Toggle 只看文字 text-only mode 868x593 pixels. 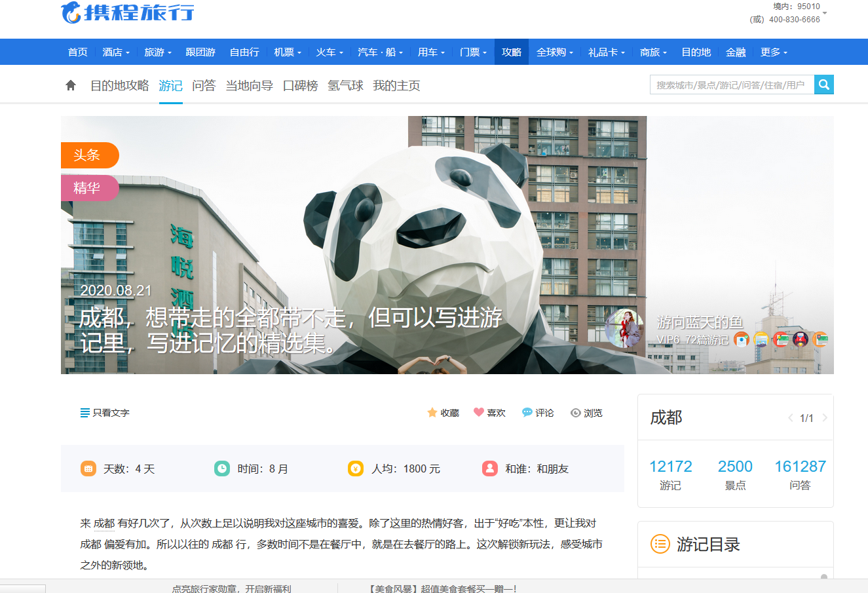point(104,413)
